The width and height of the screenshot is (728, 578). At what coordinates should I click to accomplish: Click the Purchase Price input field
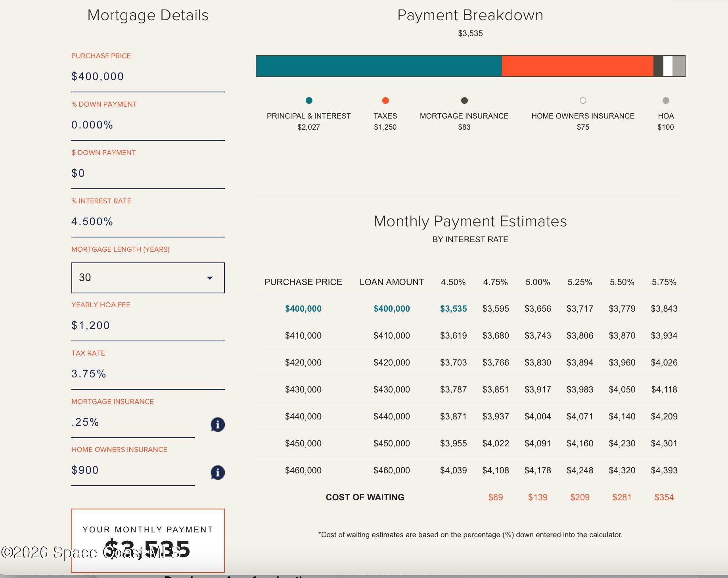(148, 77)
